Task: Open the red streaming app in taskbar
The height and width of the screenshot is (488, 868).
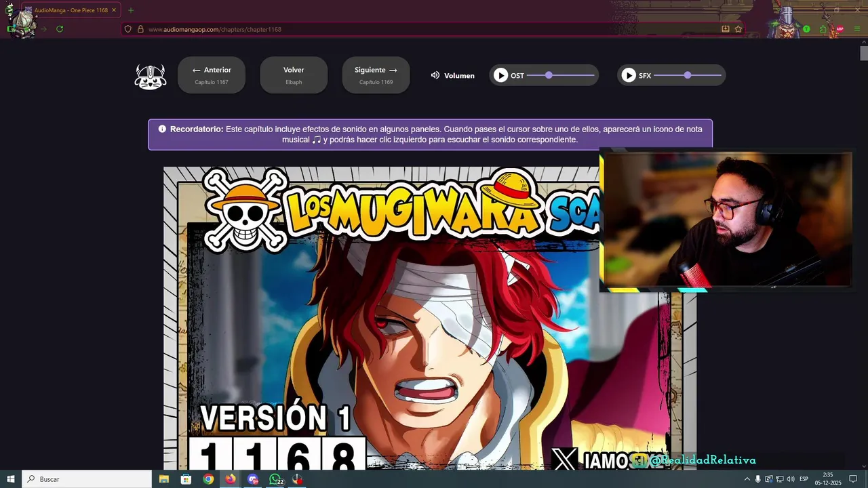Action: (x=298, y=479)
